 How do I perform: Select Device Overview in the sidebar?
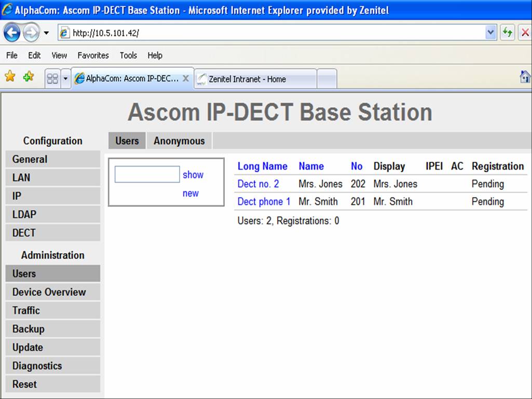point(50,292)
